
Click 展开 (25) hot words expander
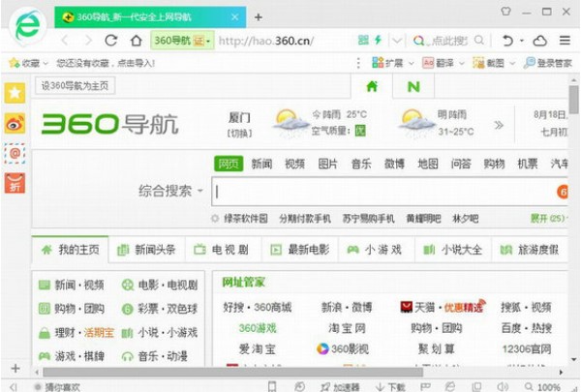548,219
